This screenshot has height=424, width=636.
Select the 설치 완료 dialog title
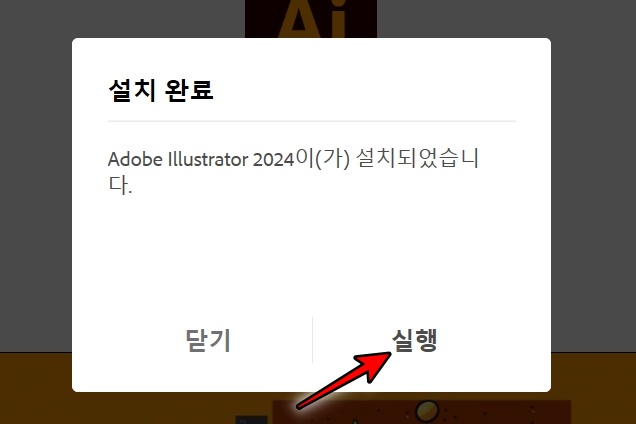pos(161,90)
